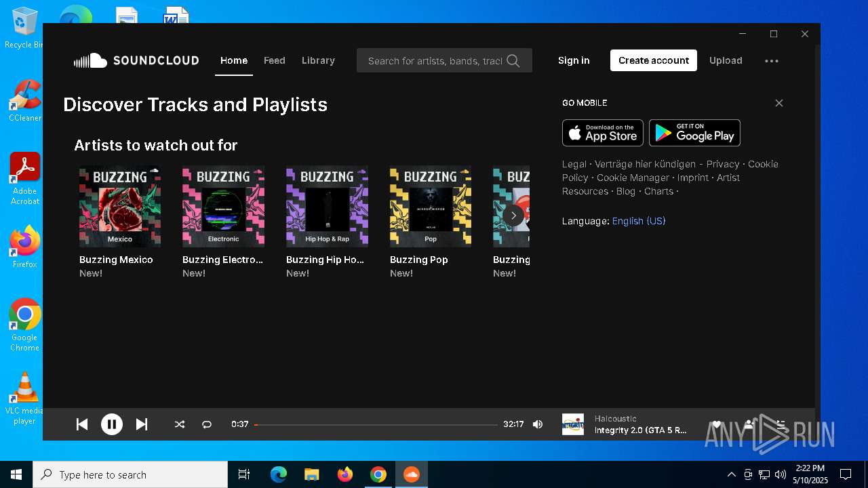
Task: Close the Go Mobile panel
Action: 779,103
